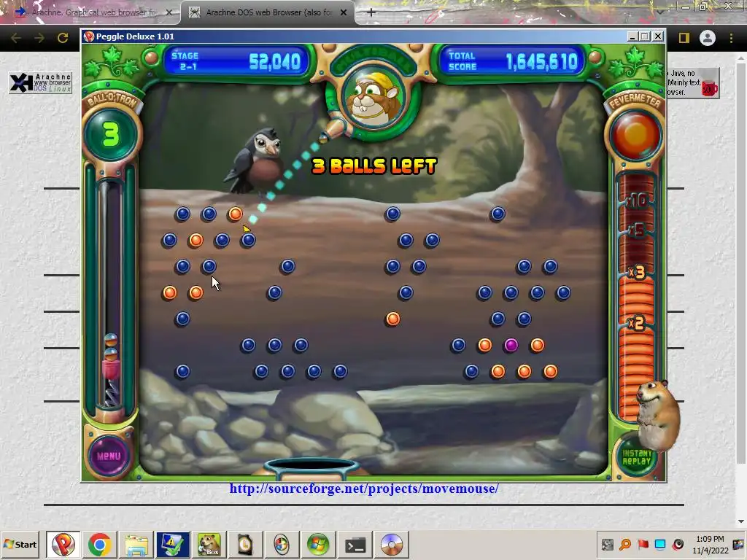
Task: Click the monitor with checkmark taskbar icon
Action: click(x=172, y=544)
